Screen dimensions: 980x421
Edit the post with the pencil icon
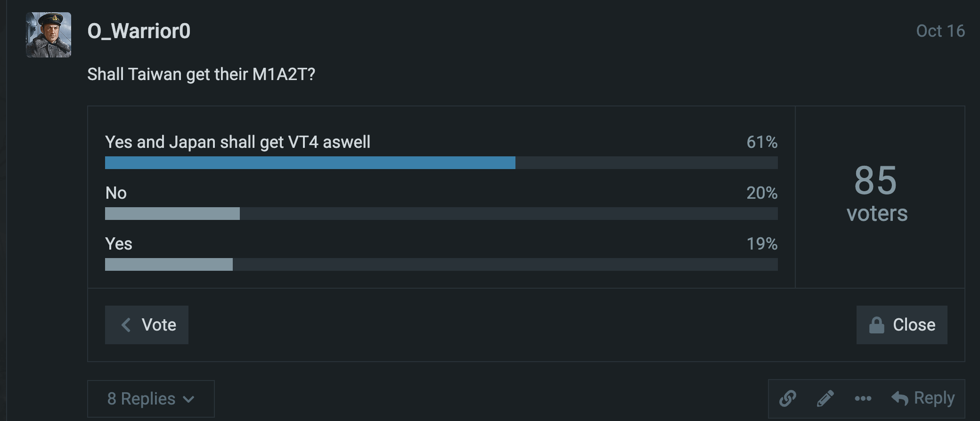[825, 398]
